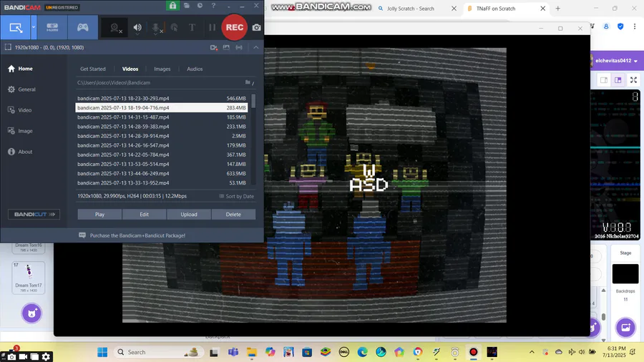This screenshot has width=644, height=362.
Task: Open output folder icon in Bandicam title bar
Action: [x=187, y=6]
